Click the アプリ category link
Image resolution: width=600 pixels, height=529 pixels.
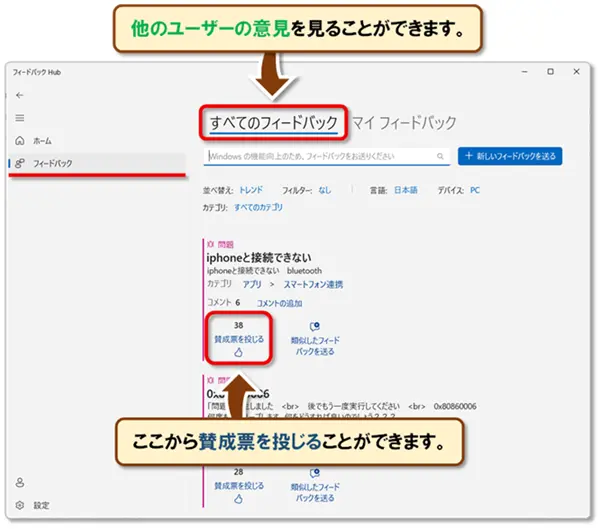tap(252, 284)
